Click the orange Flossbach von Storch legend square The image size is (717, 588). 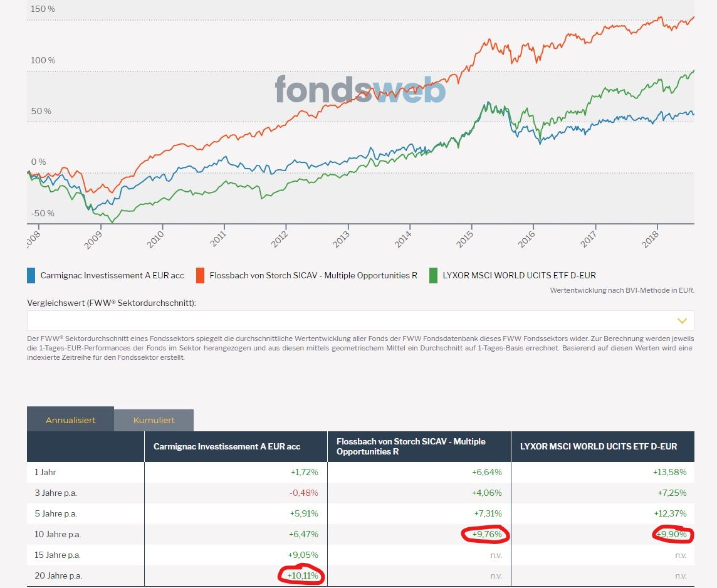pos(201,276)
